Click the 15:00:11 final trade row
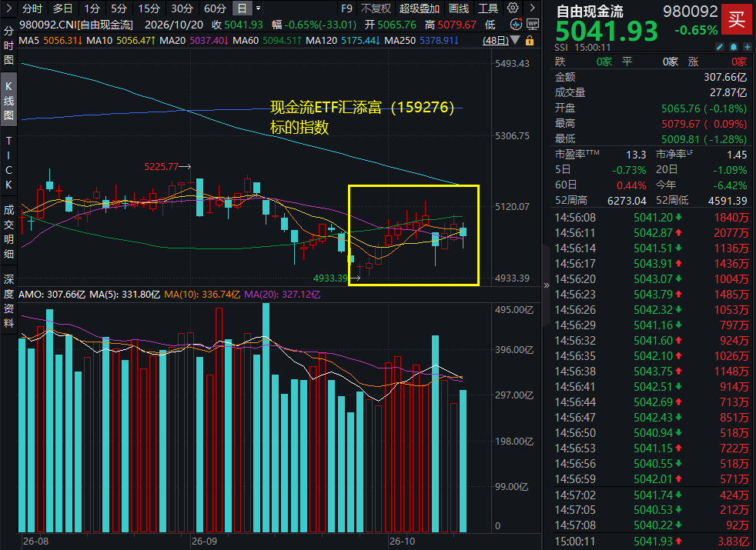Image resolution: width=756 pixels, height=550 pixels. click(x=651, y=542)
